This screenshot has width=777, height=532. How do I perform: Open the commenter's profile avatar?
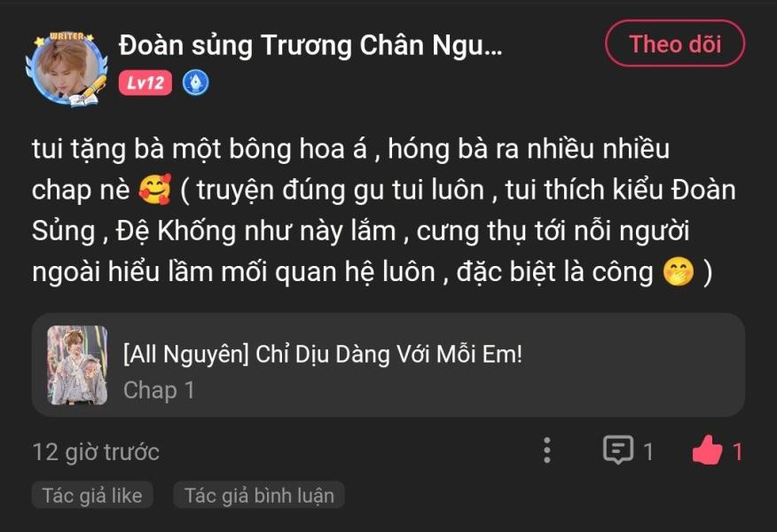coord(67,69)
